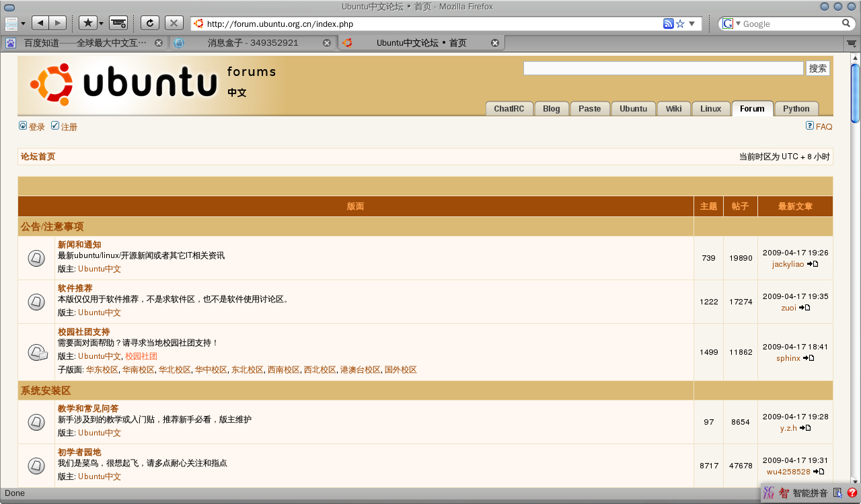Open the Ubuntu site tab
The image size is (861, 504).
tap(634, 109)
